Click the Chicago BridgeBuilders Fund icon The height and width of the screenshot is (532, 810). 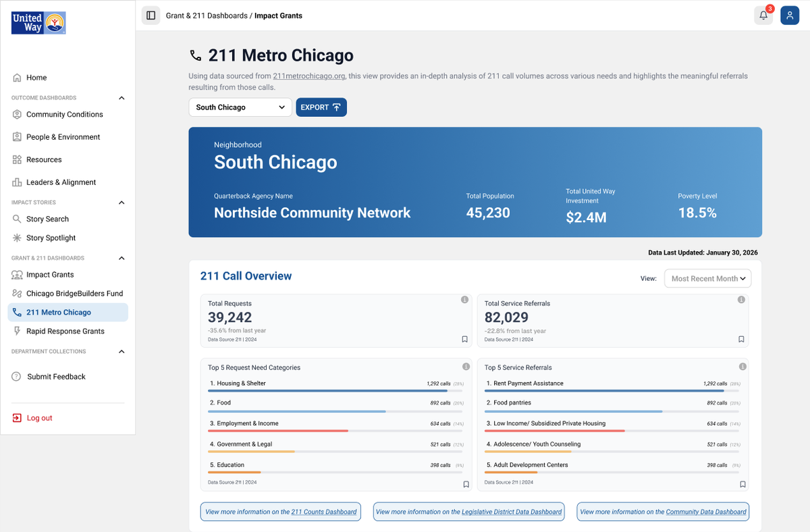coord(17,294)
